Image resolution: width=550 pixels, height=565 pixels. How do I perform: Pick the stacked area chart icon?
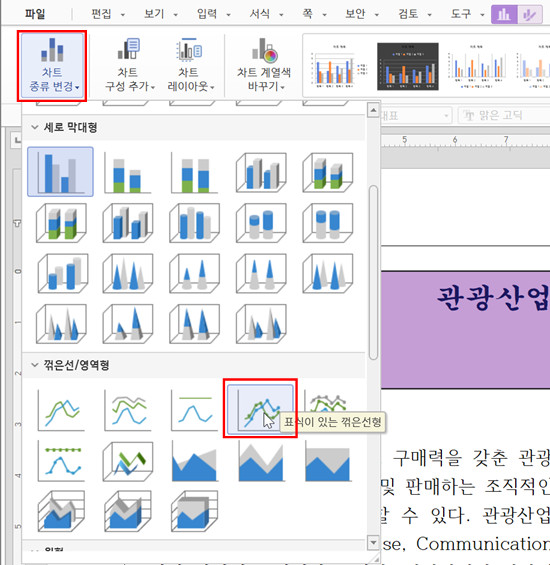261,461
